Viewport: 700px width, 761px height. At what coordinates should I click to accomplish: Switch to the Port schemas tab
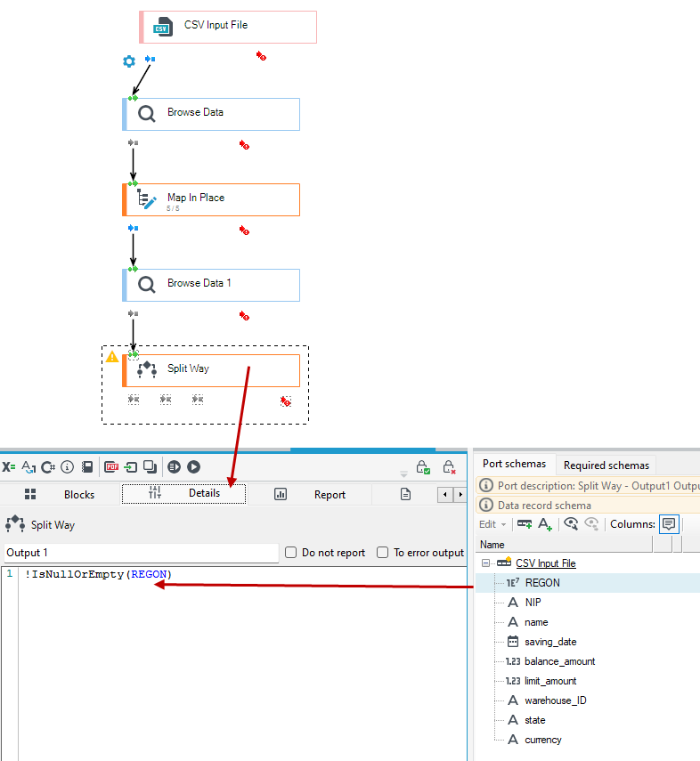pos(514,464)
